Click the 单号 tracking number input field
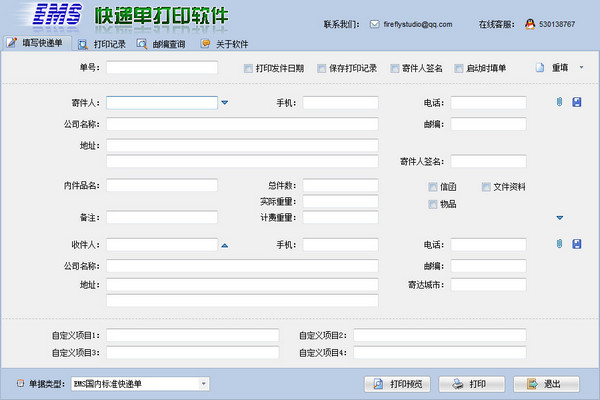This screenshot has width=600, height=400. click(161, 68)
